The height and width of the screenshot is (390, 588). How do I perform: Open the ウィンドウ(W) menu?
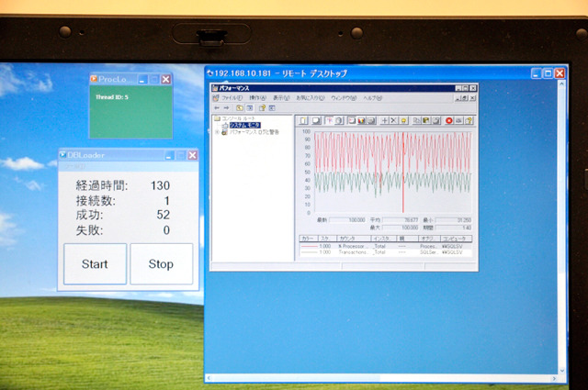(344, 98)
